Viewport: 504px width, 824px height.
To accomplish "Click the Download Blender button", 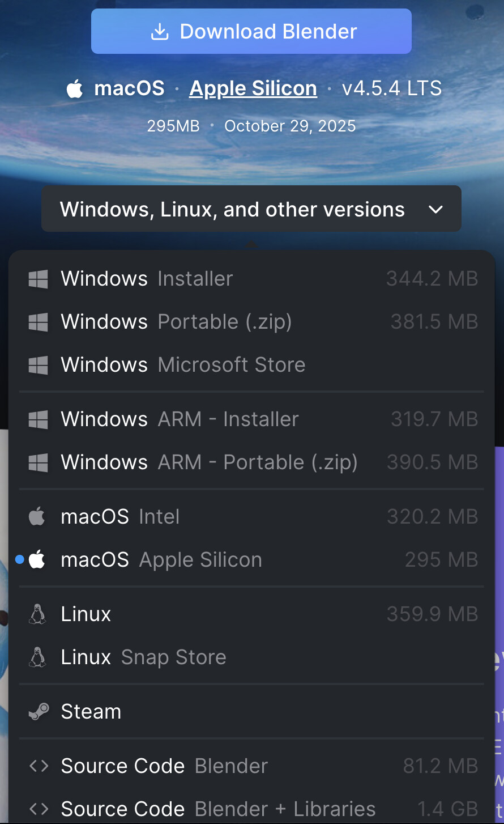I will (251, 32).
